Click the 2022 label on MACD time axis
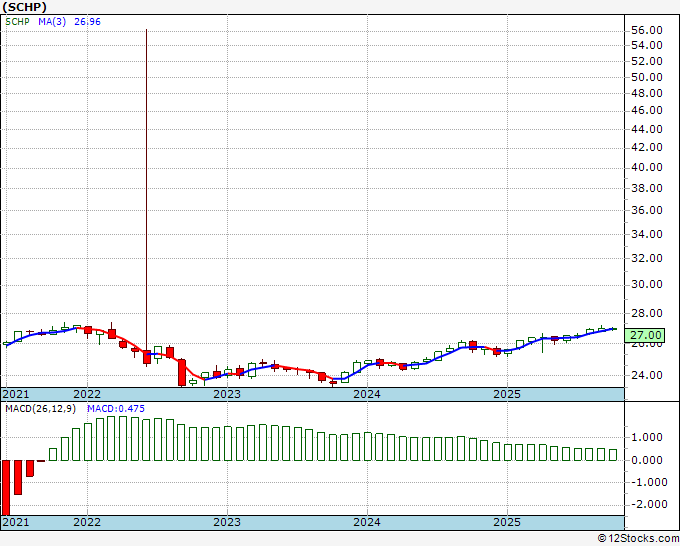 87,522
